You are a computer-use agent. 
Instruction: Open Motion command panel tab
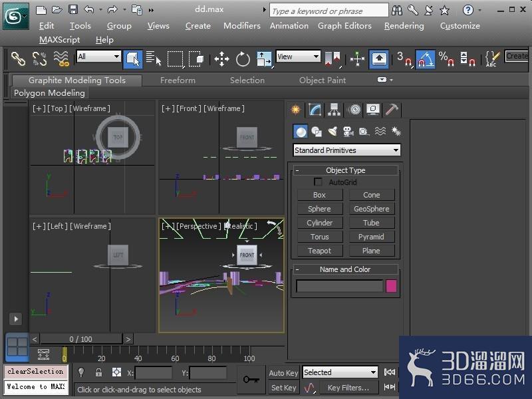[x=354, y=110]
